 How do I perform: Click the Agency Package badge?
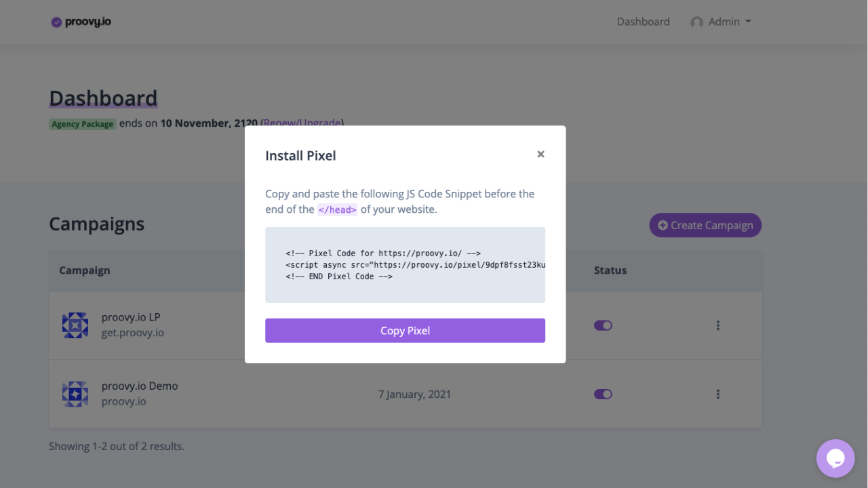(83, 124)
